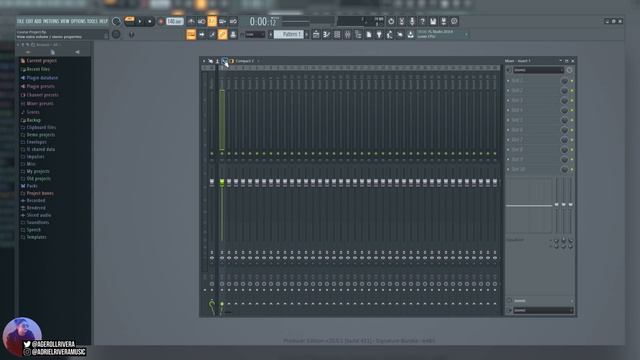The width and height of the screenshot is (640, 360).
Task: Open the PATTERNS menu
Action: (x=51, y=21)
